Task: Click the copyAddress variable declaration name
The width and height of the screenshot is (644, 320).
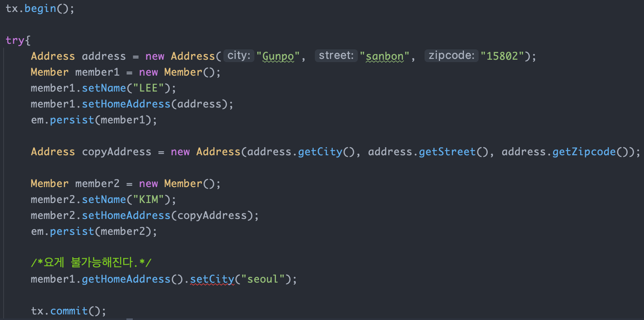Action: coord(116,152)
